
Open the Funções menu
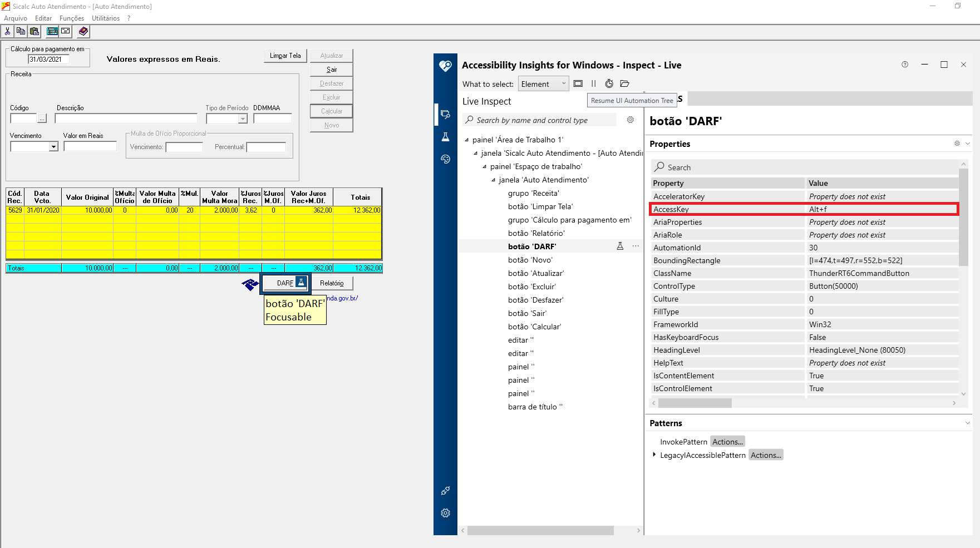[71, 18]
